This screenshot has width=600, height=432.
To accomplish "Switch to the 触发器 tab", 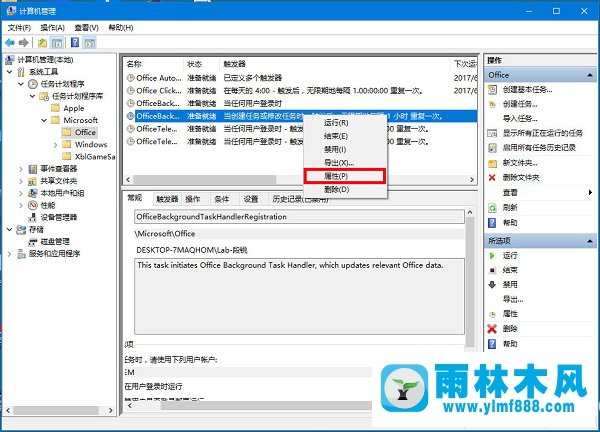I will [167, 199].
